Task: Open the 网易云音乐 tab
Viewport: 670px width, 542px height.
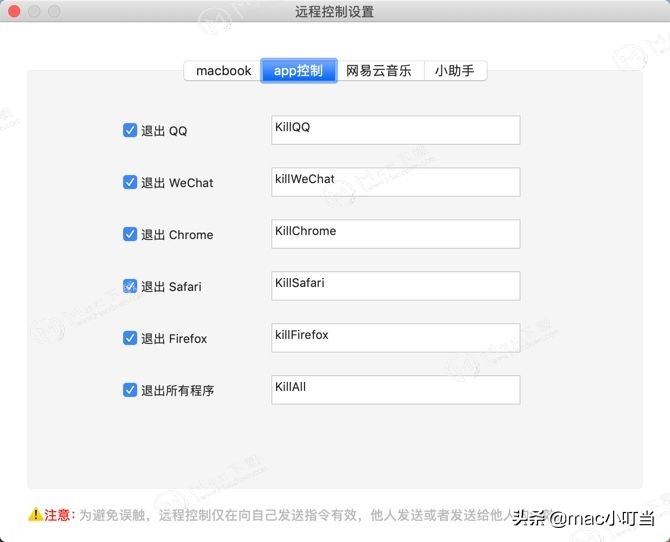Action: pyautogui.click(x=380, y=71)
